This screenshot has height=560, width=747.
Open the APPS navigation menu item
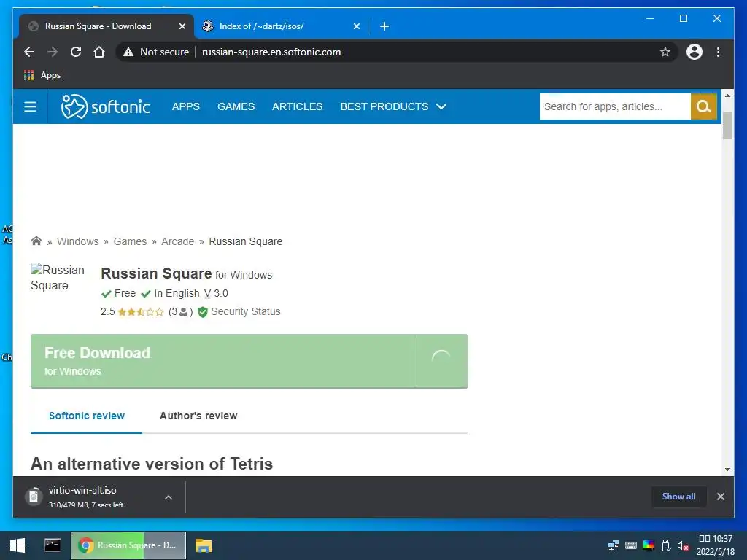pyautogui.click(x=186, y=106)
